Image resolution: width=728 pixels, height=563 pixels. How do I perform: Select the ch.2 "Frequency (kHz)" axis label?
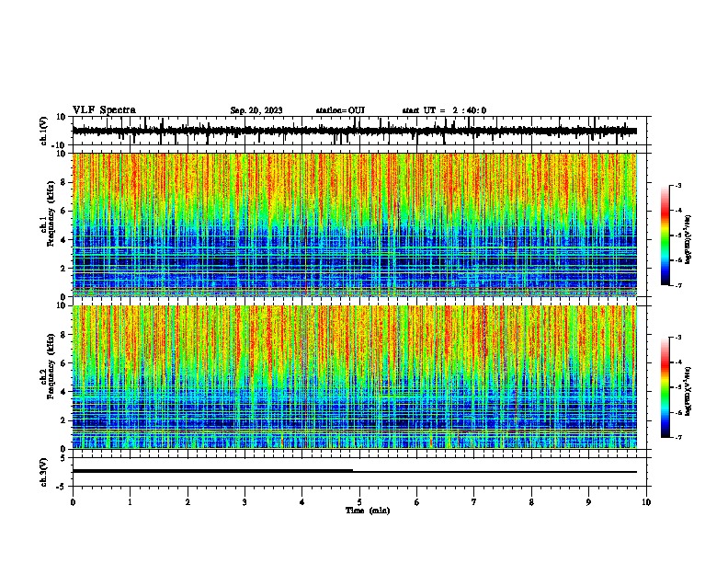coord(50,366)
